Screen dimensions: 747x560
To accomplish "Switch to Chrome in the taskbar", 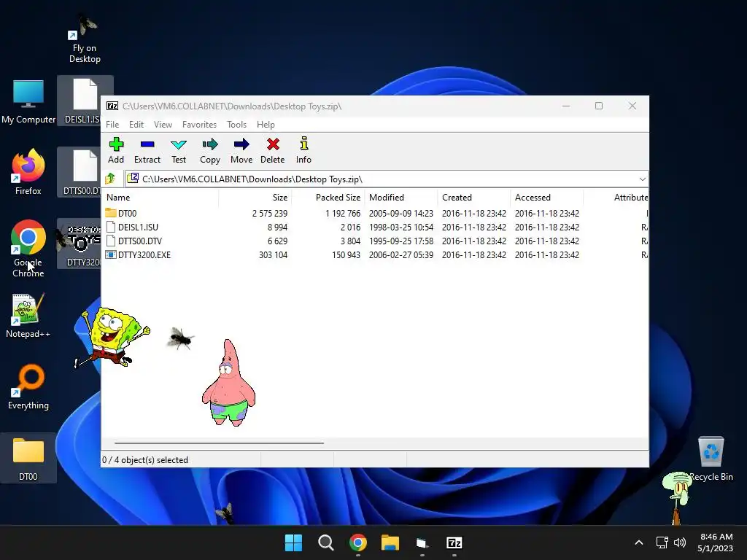I will (x=357, y=542).
